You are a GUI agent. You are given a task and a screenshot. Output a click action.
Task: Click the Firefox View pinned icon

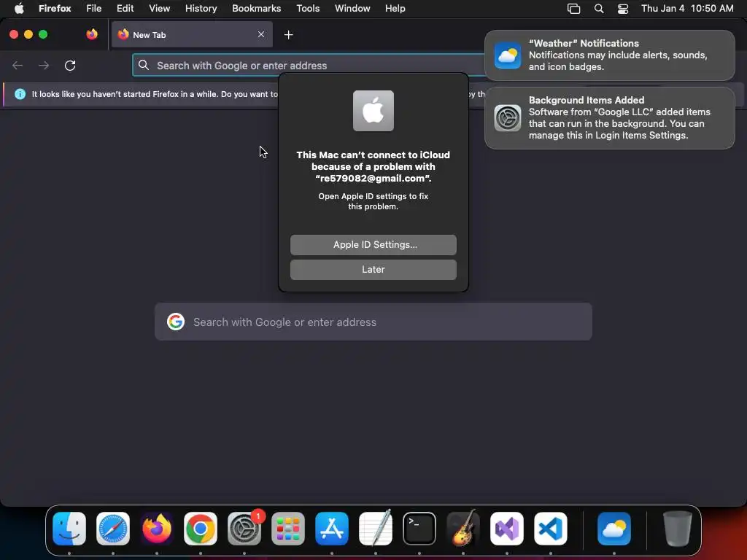(92, 34)
